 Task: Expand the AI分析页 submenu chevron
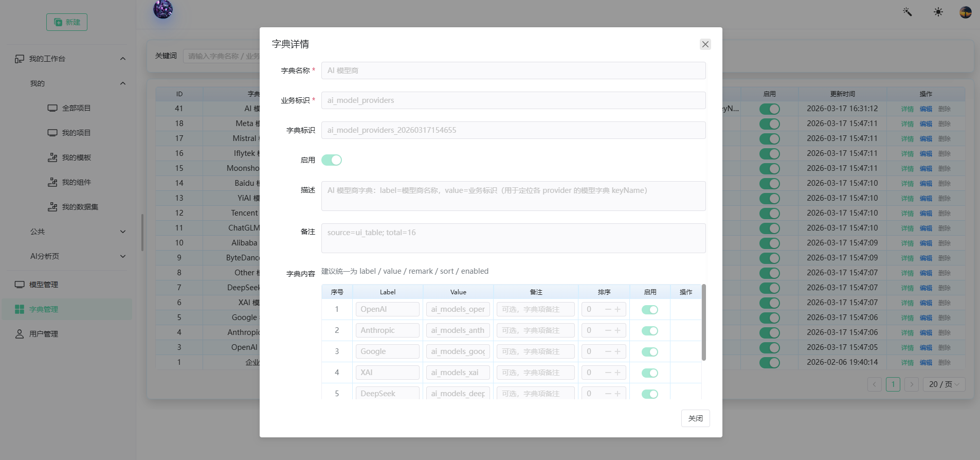(123, 256)
